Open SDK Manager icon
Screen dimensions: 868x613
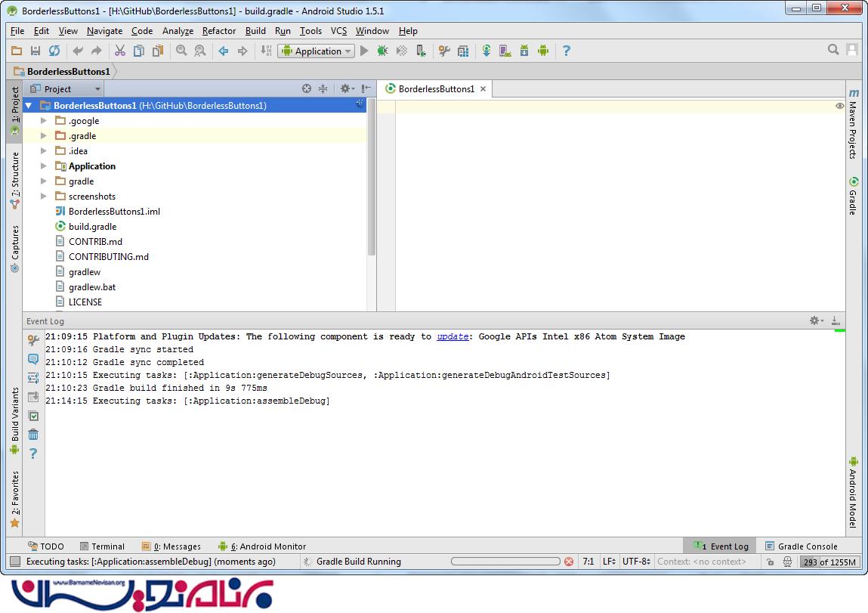pyautogui.click(x=524, y=51)
